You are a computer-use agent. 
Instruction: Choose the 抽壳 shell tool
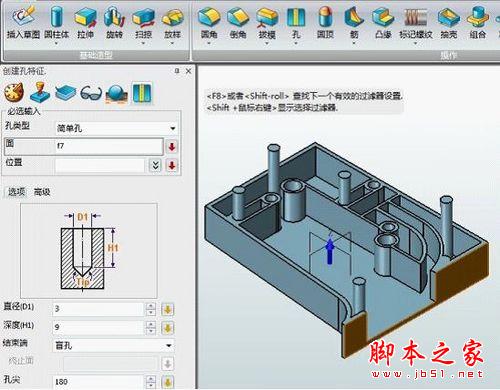tap(449, 22)
